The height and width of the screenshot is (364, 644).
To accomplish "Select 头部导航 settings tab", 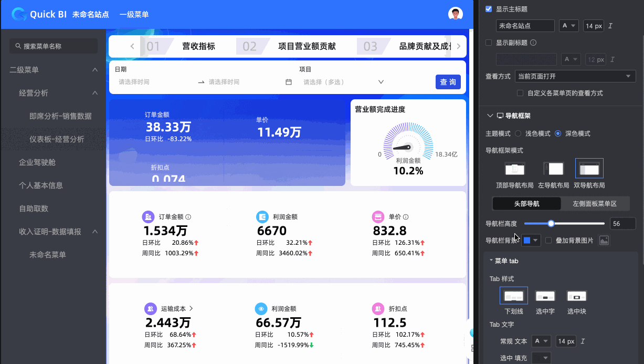I will pyautogui.click(x=526, y=204).
